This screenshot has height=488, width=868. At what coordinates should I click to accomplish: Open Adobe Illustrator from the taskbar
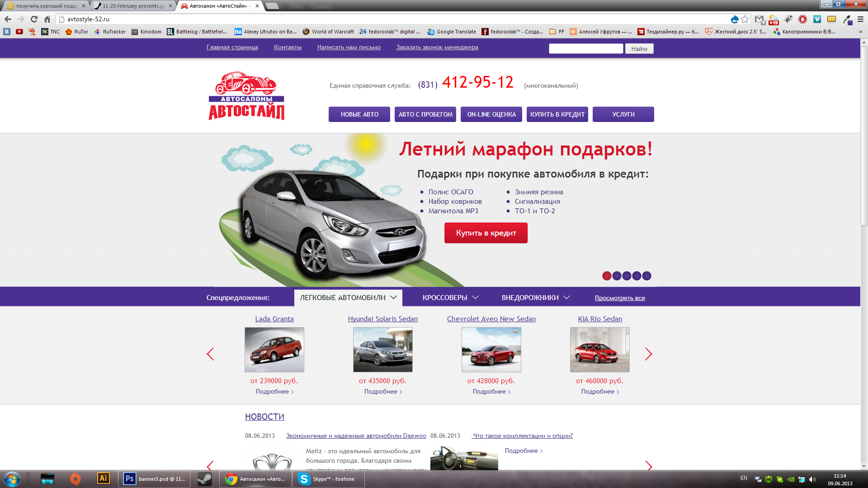click(103, 479)
